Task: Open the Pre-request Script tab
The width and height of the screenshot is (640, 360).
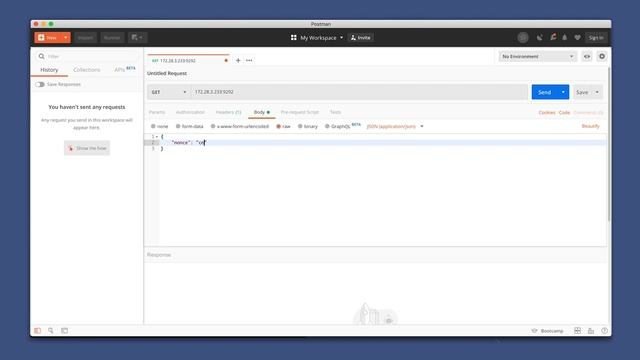Action: [300, 112]
